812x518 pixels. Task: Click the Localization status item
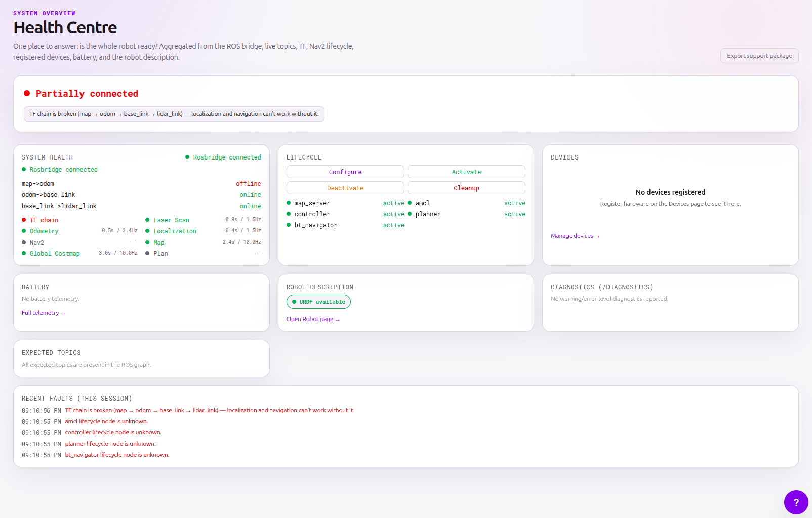(203, 231)
